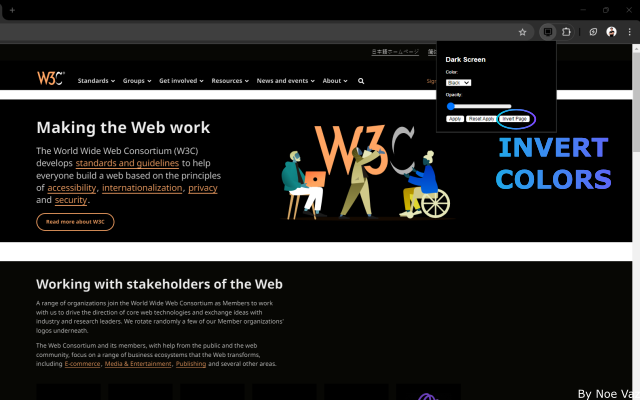The width and height of the screenshot is (640, 400).
Task: Open the Chrome three-dot menu
Action: pyautogui.click(x=629, y=32)
